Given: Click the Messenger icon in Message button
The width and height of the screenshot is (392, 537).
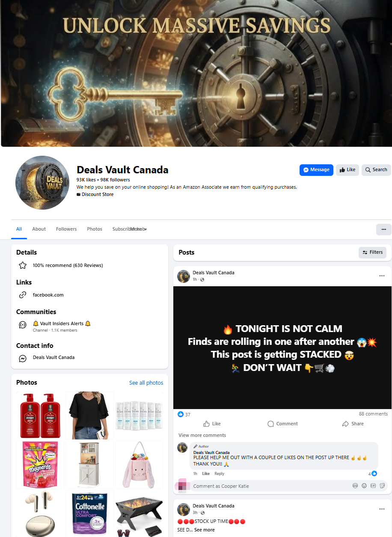Looking at the screenshot, I should tap(306, 170).
